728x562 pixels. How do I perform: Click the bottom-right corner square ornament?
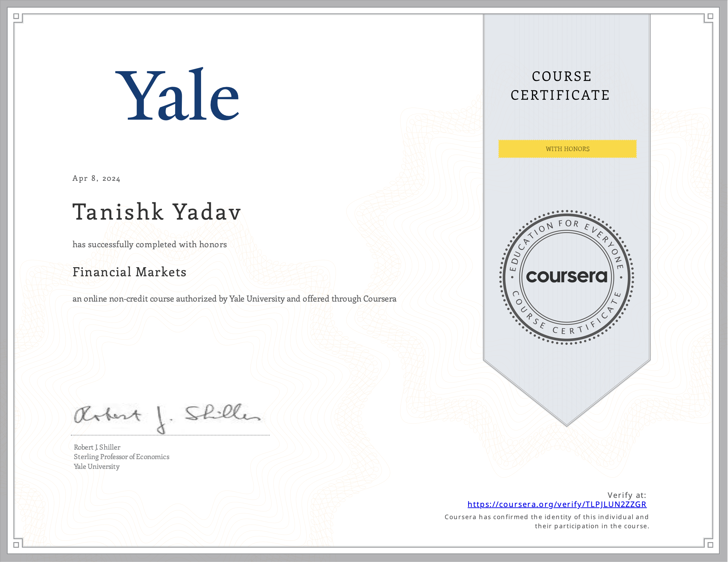(710, 544)
